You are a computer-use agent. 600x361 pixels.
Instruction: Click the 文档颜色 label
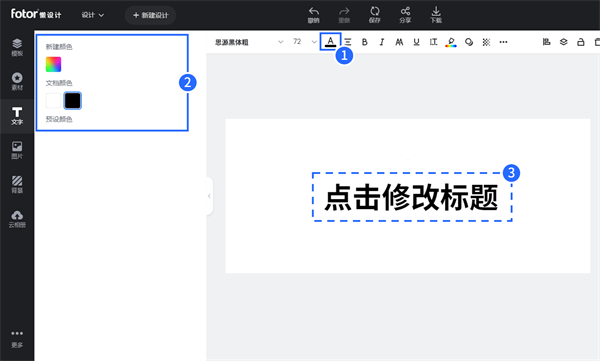59,83
